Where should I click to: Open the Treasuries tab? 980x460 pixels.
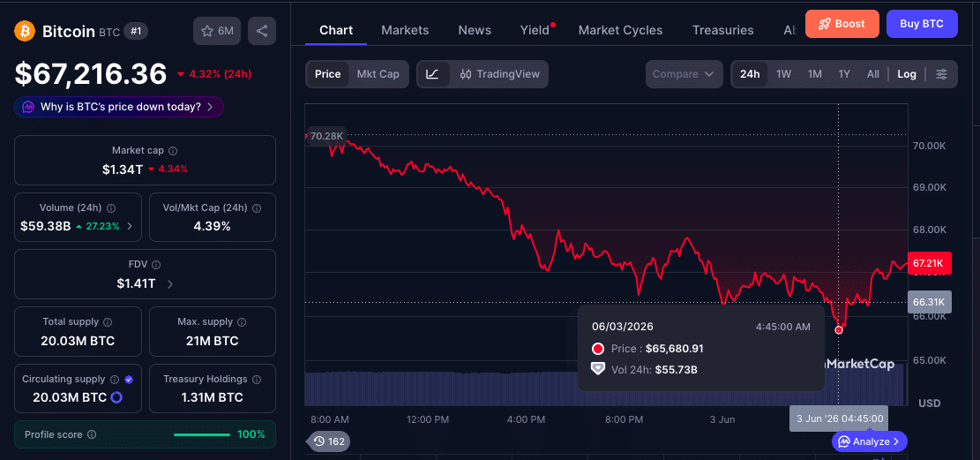point(723,30)
